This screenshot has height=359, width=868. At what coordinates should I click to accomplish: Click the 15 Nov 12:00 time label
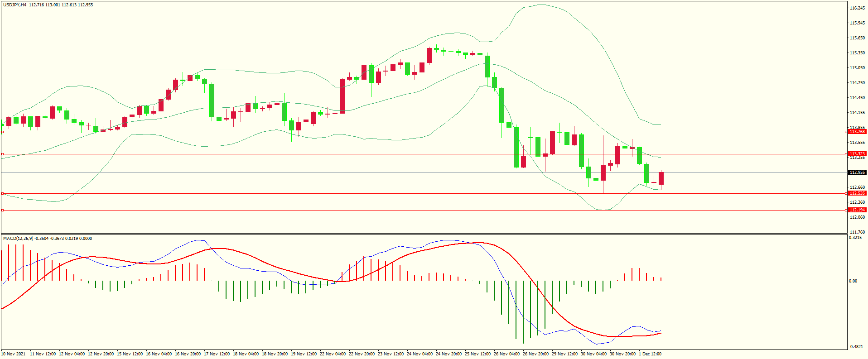click(130, 354)
